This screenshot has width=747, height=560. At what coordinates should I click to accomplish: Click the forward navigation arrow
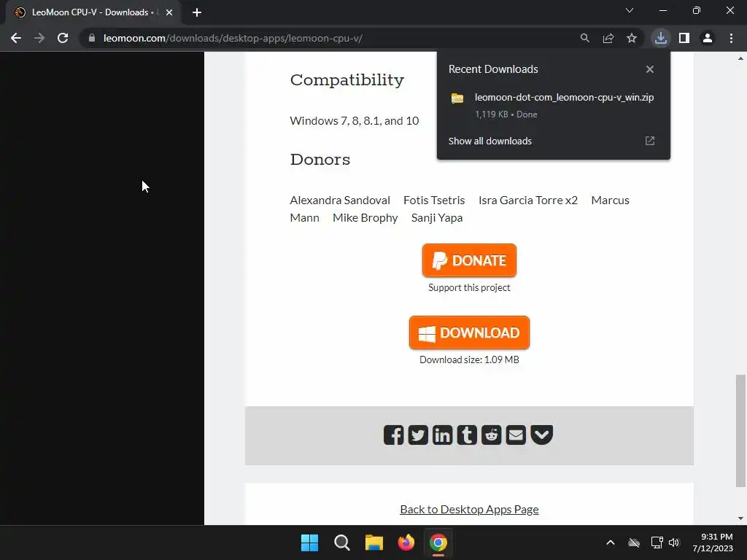tap(39, 38)
